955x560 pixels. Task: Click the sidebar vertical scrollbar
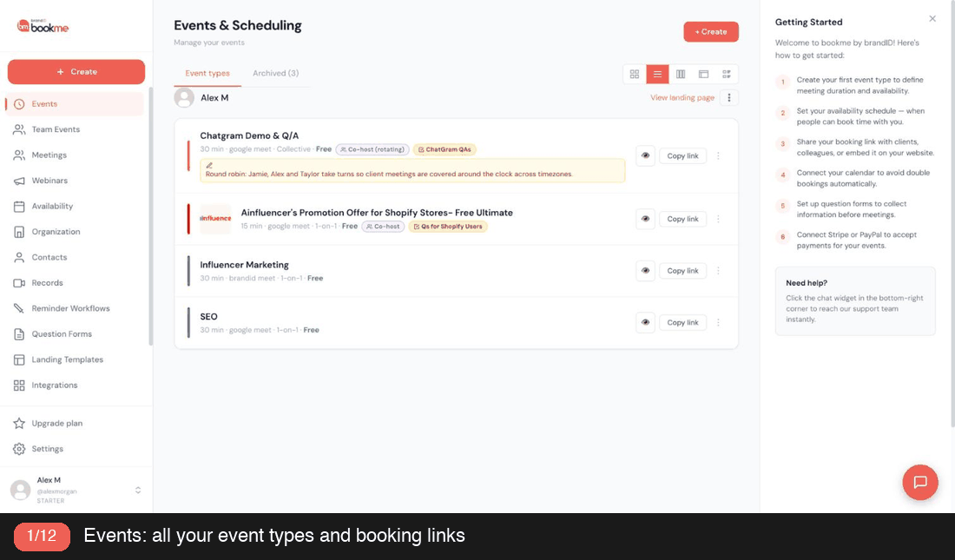point(150,216)
